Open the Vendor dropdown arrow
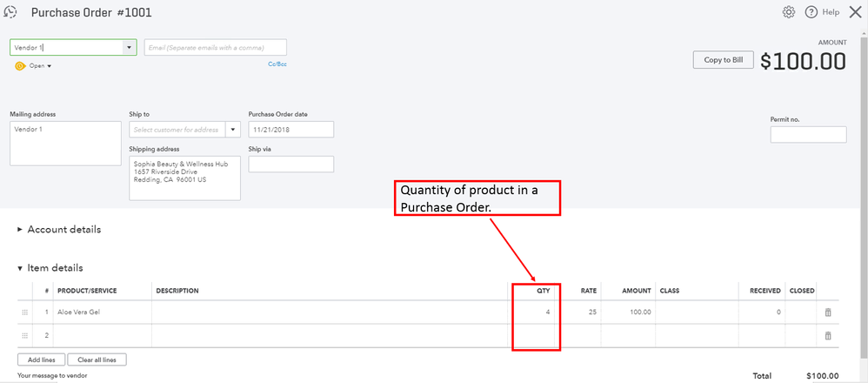The height and width of the screenshot is (383, 868). pyautogui.click(x=130, y=47)
